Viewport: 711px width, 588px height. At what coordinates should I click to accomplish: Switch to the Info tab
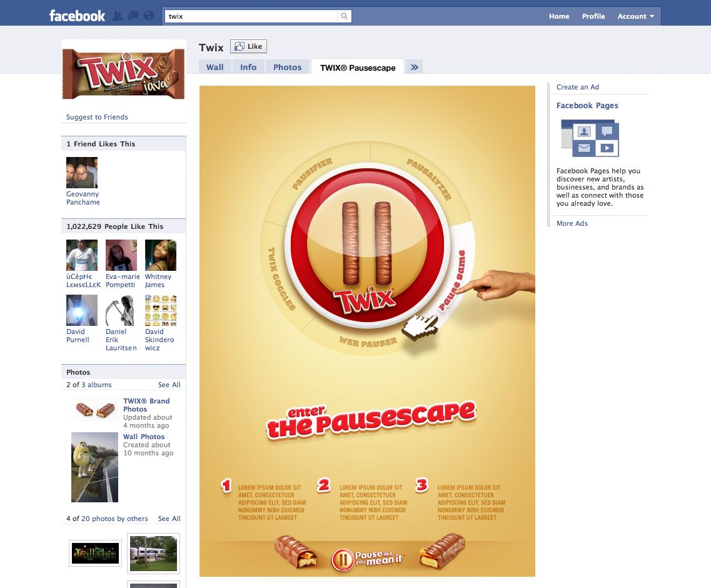pyautogui.click(x=248, y=67)
